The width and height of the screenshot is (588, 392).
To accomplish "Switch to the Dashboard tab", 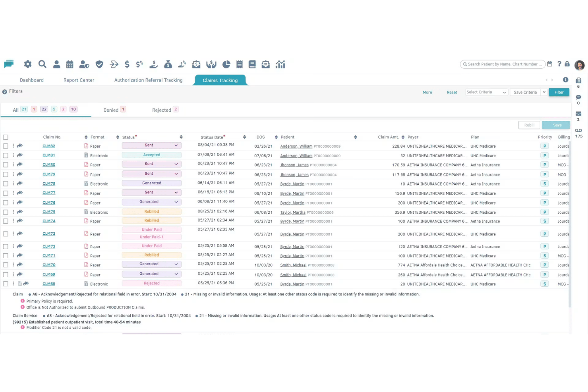I will click(x=32, y=80).
